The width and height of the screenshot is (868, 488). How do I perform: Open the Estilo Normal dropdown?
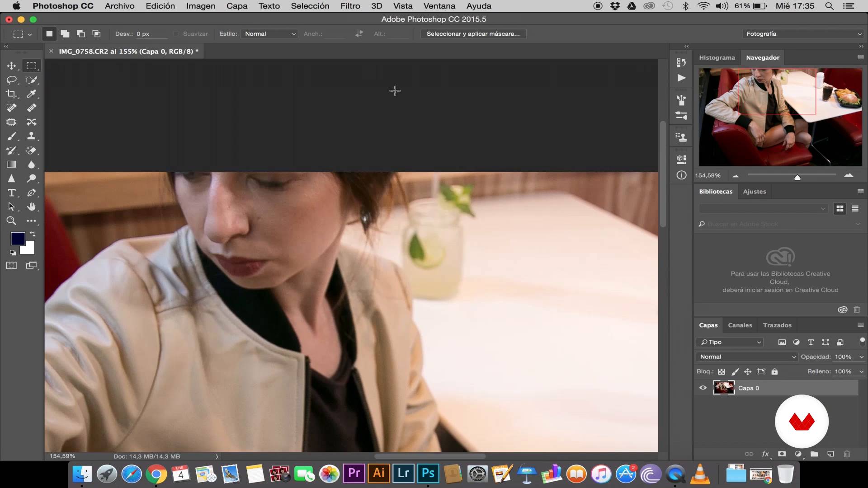point(269,34)
